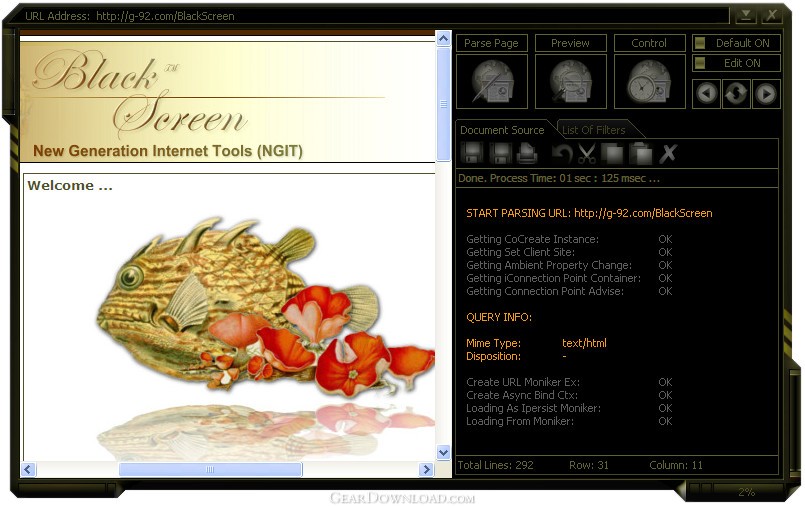
Task: Delete the selection with the X icon
Action: [x=668, y=153]
